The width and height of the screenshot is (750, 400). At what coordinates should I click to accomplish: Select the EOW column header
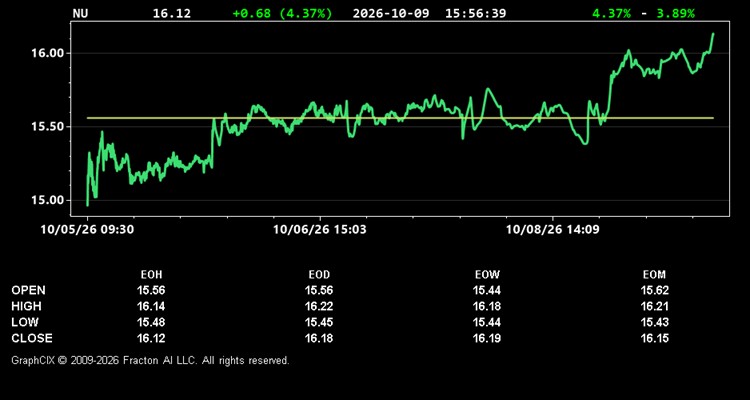(487, 275)
